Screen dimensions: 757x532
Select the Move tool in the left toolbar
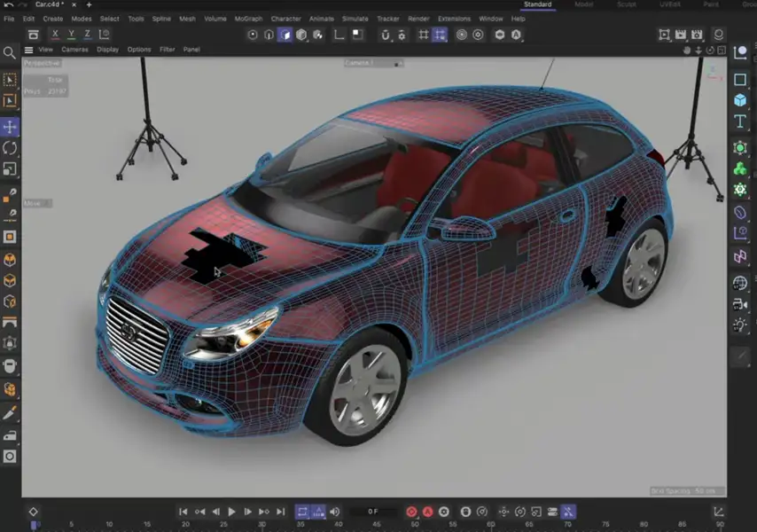tap(11, 124)
